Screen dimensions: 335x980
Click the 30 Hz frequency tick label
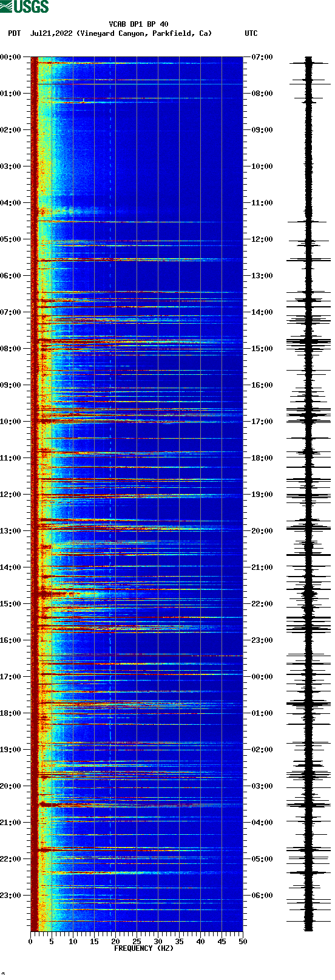pyautogui.click(x=158, y=942)
